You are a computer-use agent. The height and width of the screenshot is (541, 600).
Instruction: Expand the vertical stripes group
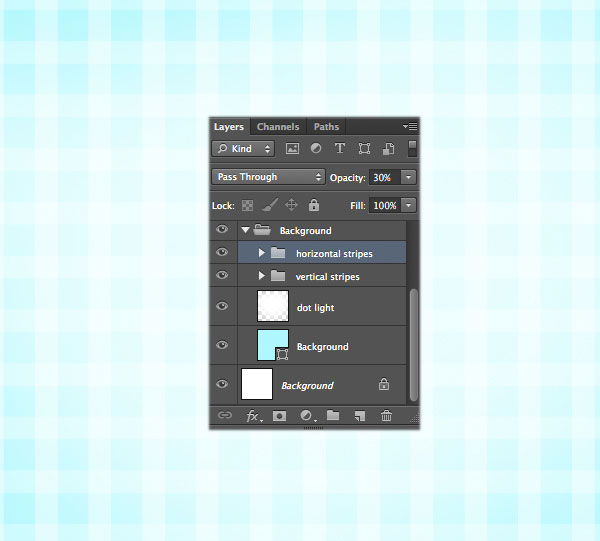[262, 275]
